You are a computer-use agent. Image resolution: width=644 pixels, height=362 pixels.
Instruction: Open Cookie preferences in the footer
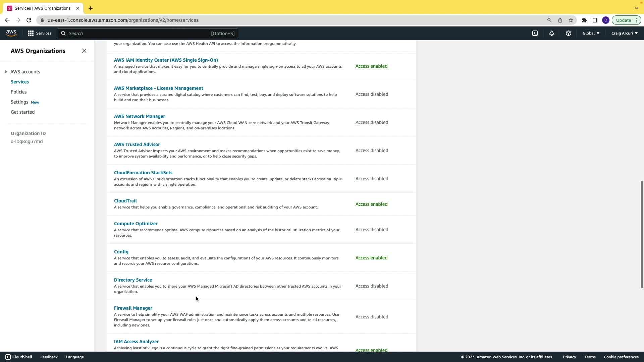(x=621, y=357)
